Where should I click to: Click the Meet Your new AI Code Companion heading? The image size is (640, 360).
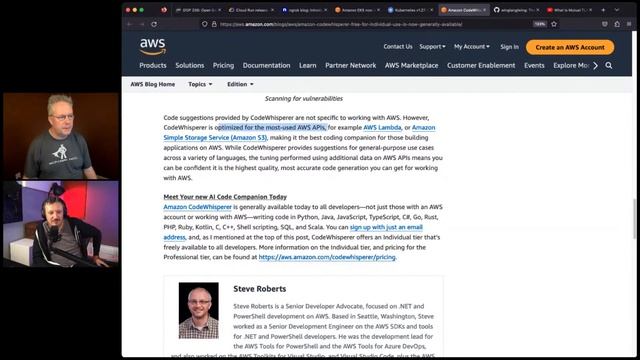click(225, 197)
